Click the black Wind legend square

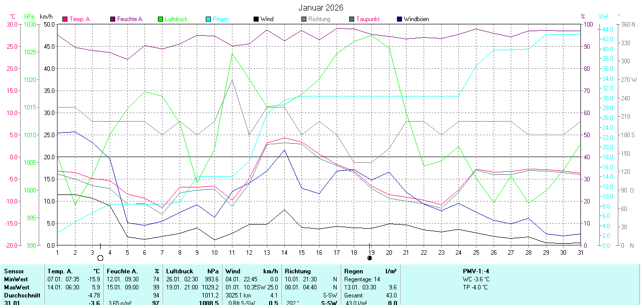[256, 19]
